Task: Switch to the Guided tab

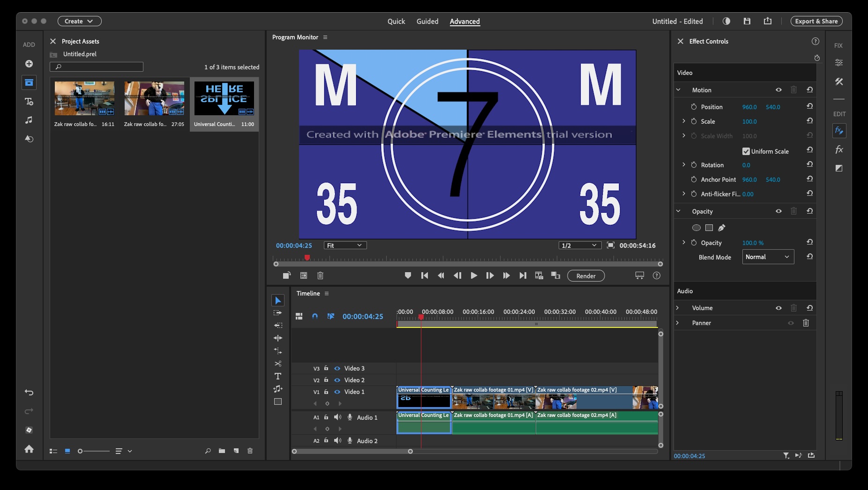Action: (x=427, y=22)
